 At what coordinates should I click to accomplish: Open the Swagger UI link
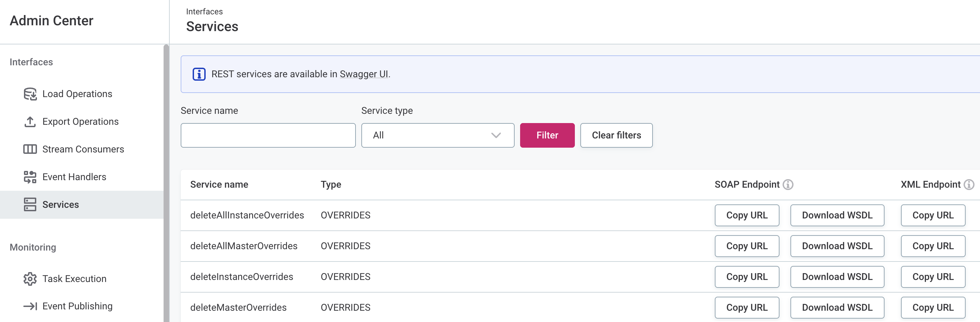click(x=364, y=74)
